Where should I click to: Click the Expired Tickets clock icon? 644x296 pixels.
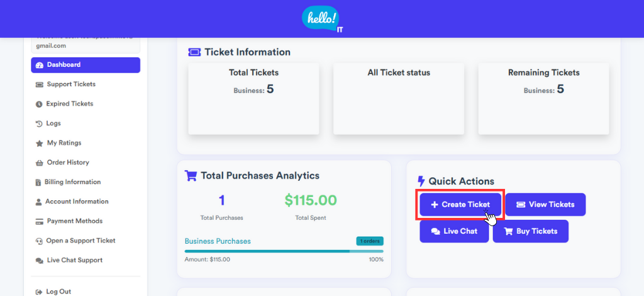point(39,104)
